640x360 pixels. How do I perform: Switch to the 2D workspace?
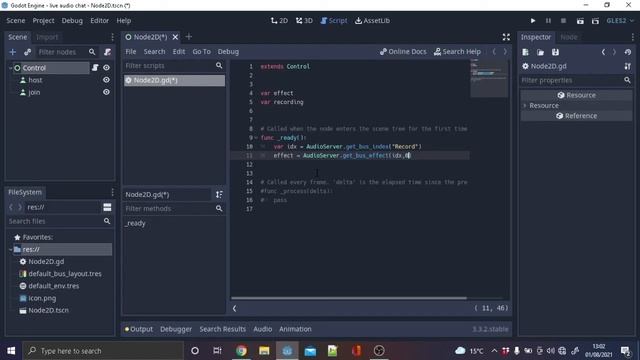pyautogui.click(x=279, y=20)
